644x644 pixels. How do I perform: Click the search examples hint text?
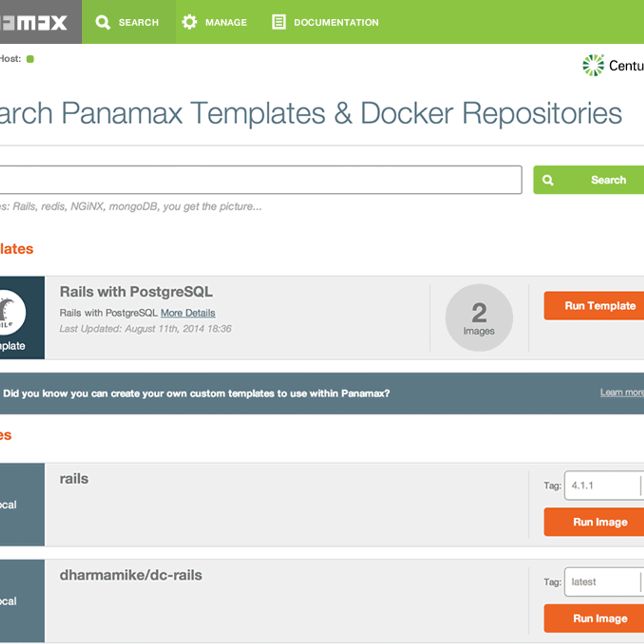131,206
